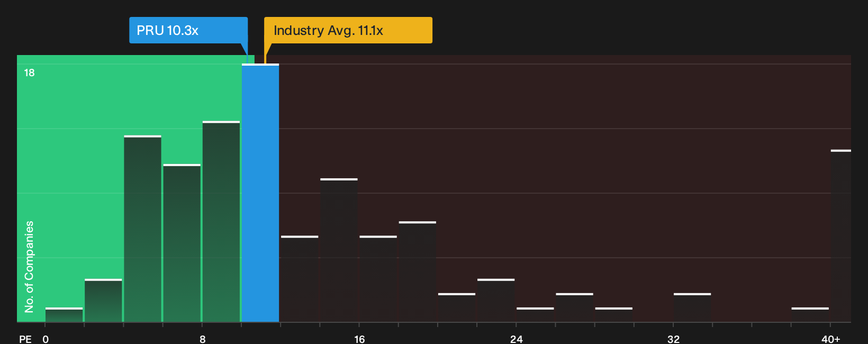868x344 pixels.
Task: Click the x-axis tick label '8'
Action: point(203,339)
